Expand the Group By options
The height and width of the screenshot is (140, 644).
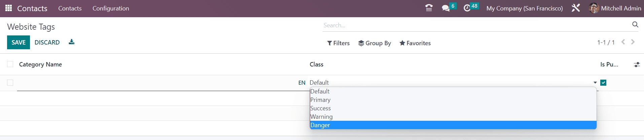click(x=374, y=43)
